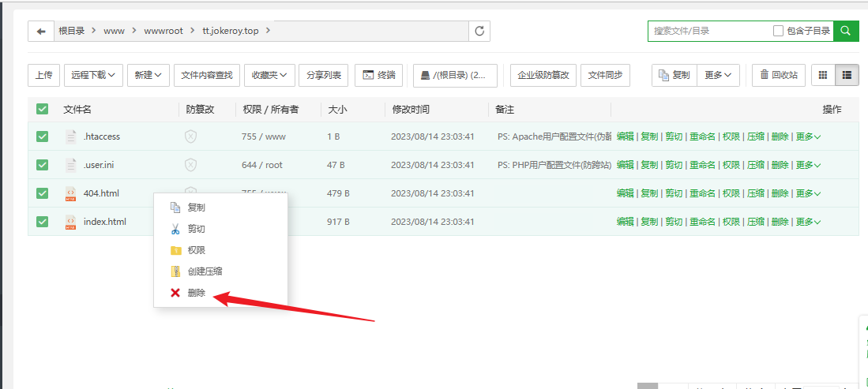Screen dimensions: 868x389
Task: Click the green search magnifier button
Action: [846, 31]
